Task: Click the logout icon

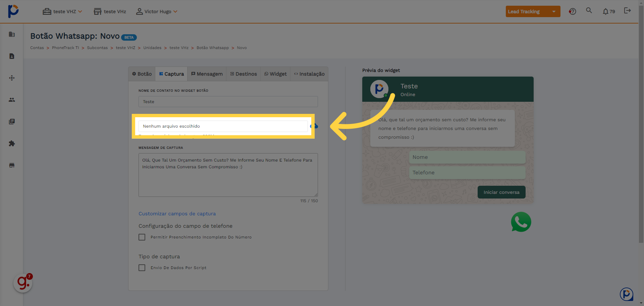Action: point(627,10)
